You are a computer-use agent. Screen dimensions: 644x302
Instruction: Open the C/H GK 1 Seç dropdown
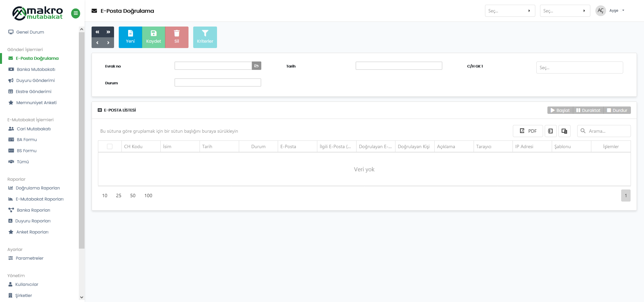579,68
